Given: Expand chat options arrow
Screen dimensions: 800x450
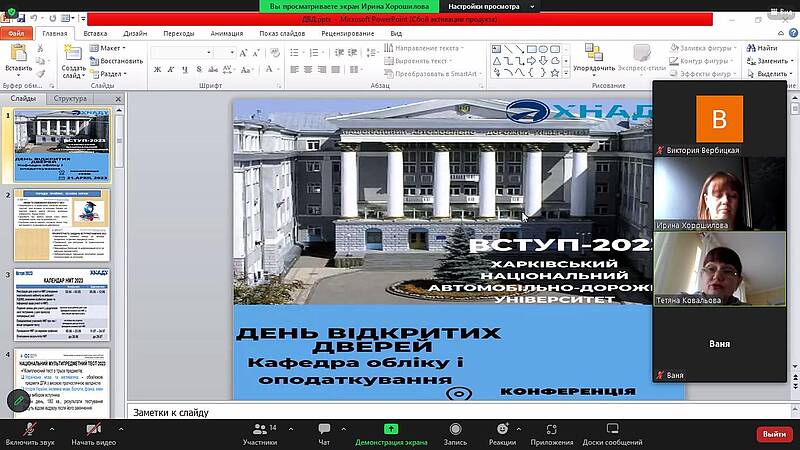Looking at the screenshot, I should (343, 429).
